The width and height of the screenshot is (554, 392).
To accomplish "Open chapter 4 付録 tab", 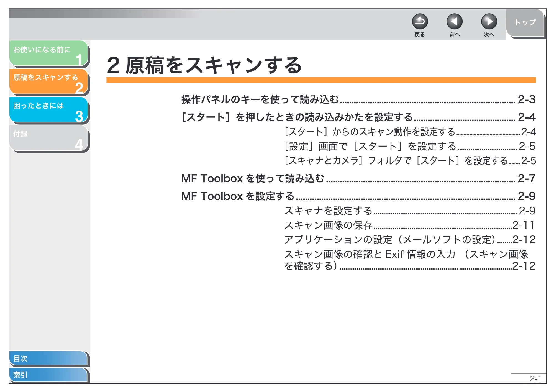I will [49, 138].
